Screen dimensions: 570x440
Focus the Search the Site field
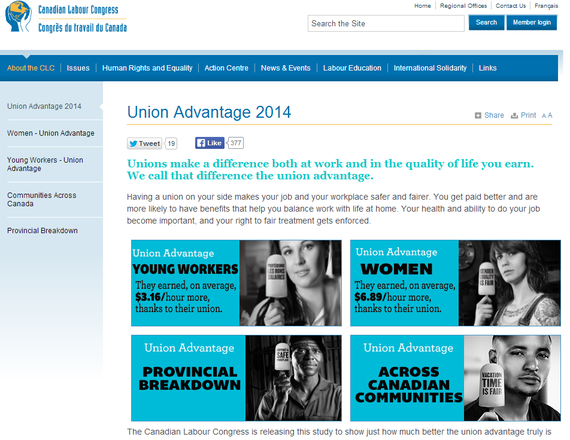point(386,24)
